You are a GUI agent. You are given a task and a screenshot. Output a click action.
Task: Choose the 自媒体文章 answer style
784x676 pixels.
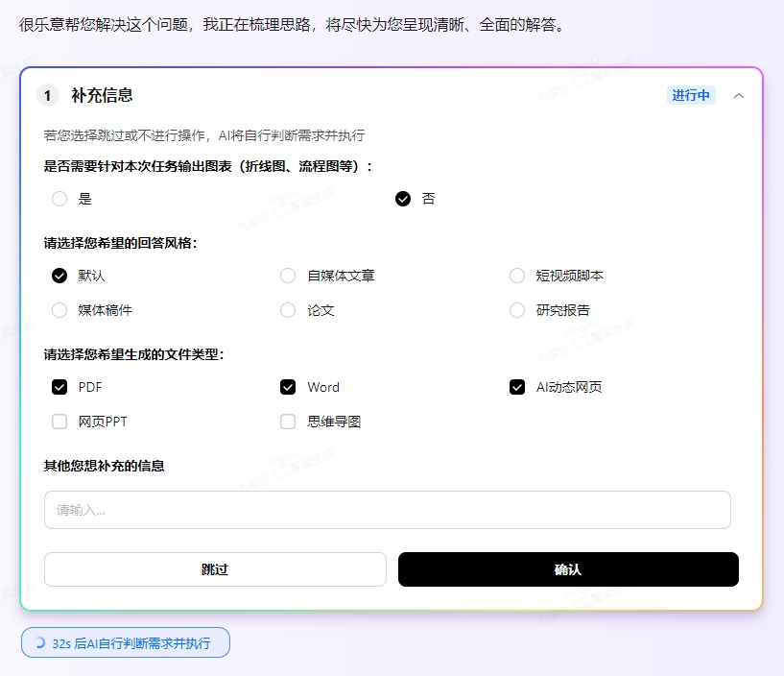(x=288, y=276)
